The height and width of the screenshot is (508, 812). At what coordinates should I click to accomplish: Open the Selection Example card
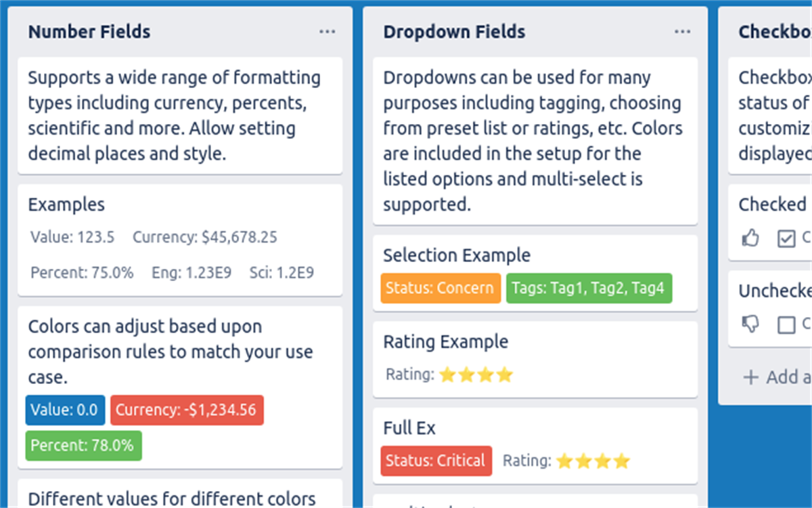[x=457, y=255]
